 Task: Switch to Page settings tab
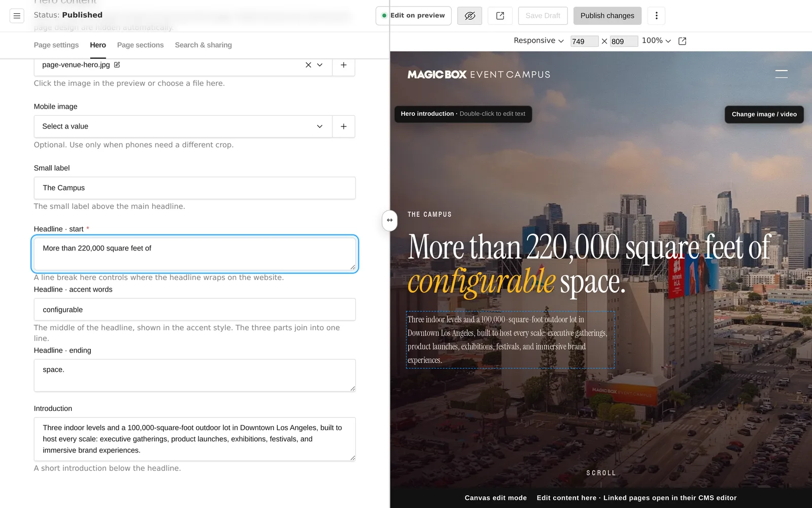pos(56,45)
